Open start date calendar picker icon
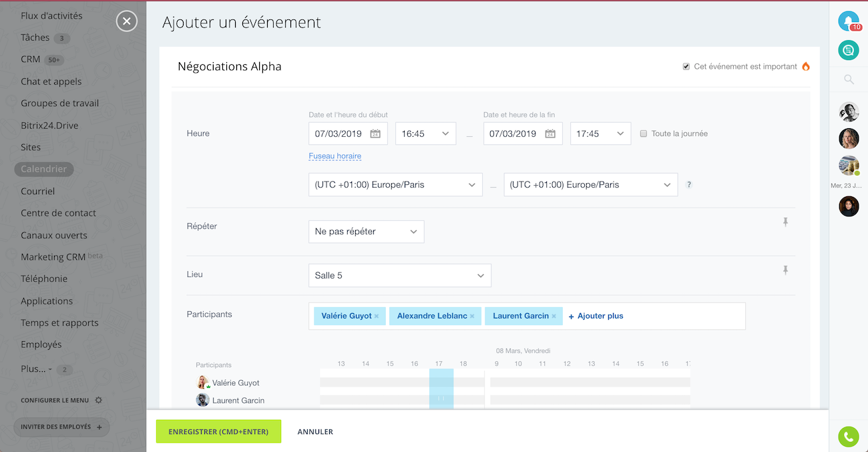The height and width of the screenshot is (452, 868). [x=375, y=134]
